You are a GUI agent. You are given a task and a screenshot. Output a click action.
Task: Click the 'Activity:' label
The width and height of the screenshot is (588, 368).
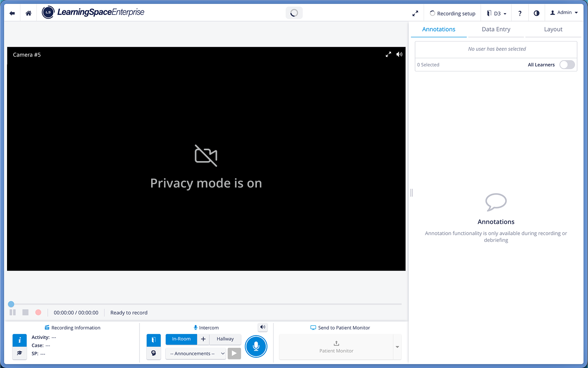[x=40, y=337]
